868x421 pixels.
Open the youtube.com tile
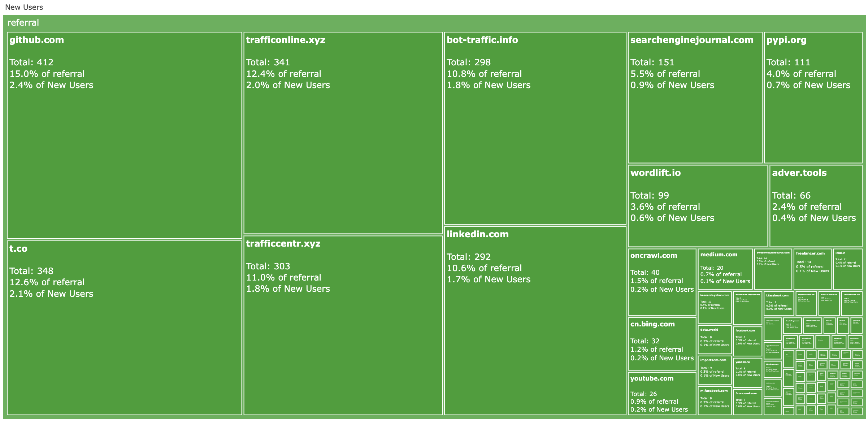662,393
